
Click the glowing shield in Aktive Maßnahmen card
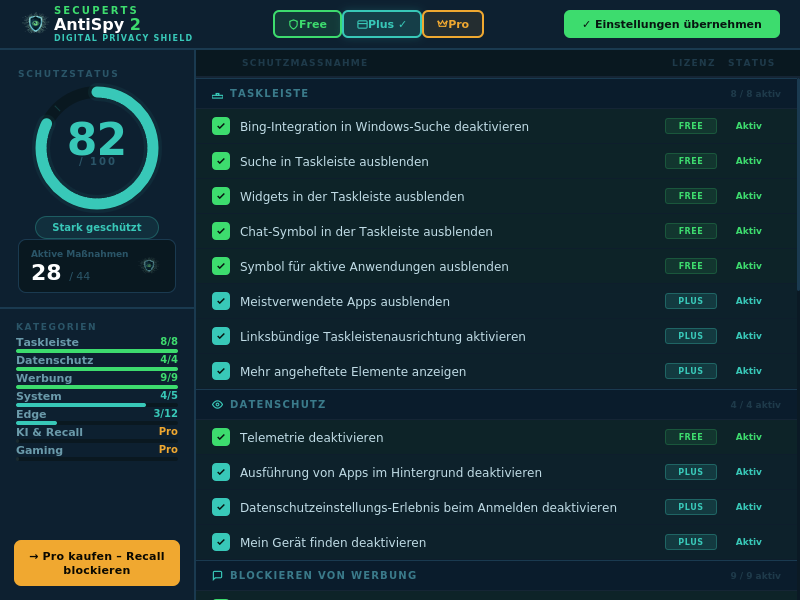pos(149,265)
